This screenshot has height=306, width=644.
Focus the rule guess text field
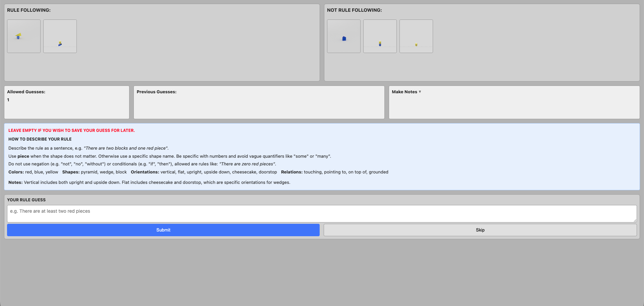tap(322, 214)
